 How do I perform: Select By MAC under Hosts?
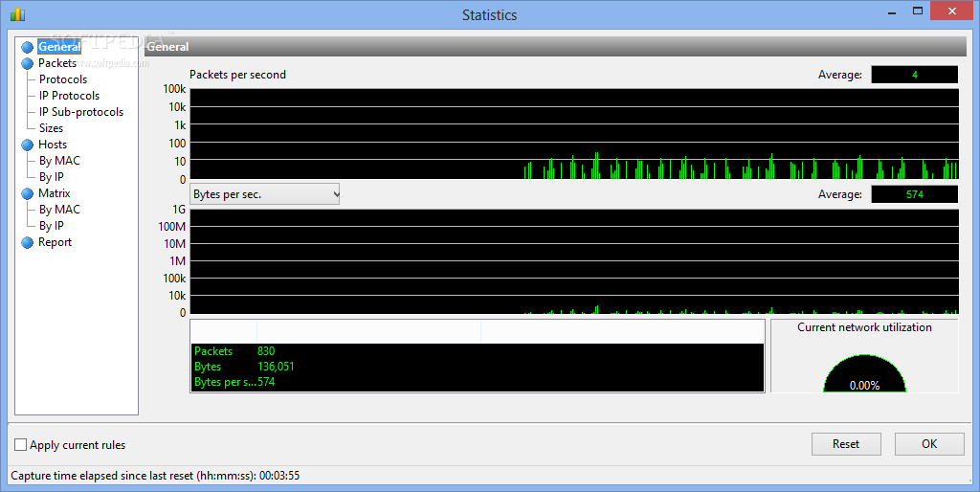(x=59, y=161)
